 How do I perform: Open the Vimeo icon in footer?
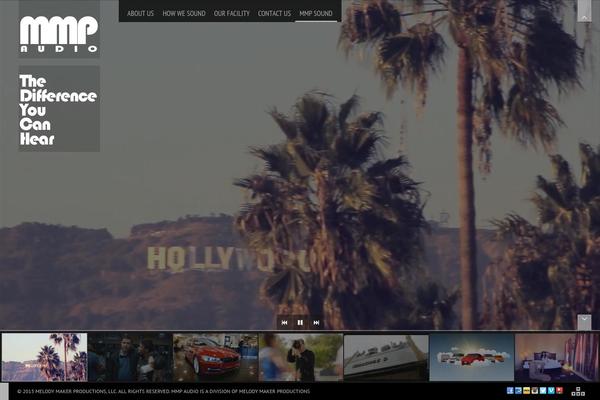(x=551, y=390)
